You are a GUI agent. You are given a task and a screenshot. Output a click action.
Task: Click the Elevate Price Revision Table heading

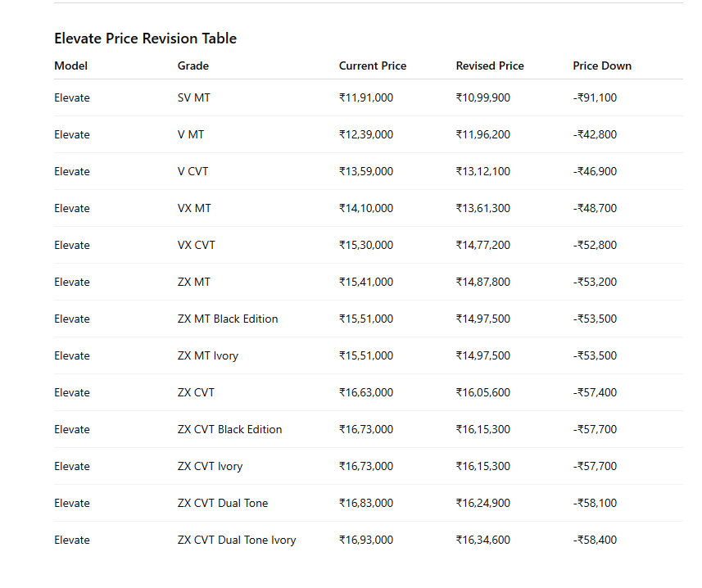click(145, 38)
